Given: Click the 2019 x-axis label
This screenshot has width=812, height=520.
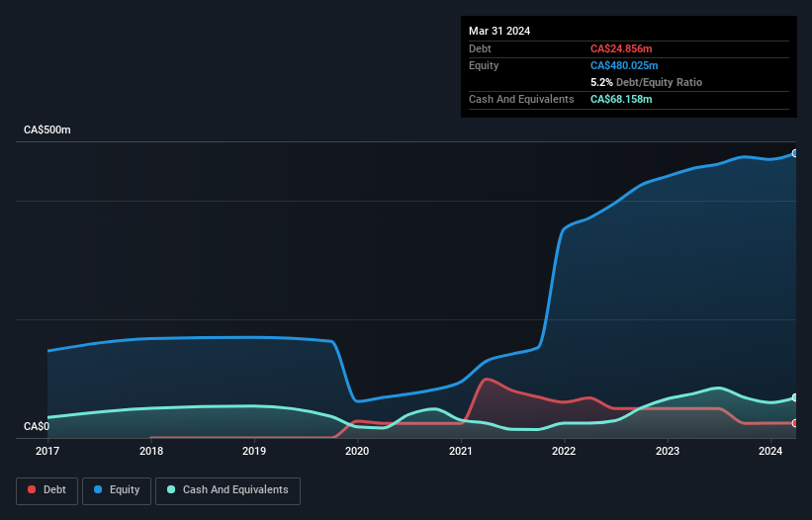Looking at the screenshot, I should pyautogui.click(x=254, y=451).
